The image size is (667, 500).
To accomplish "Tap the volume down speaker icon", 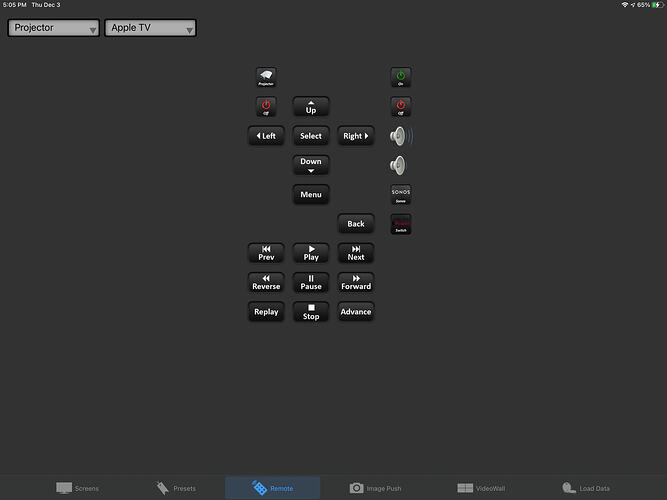I will click(x=400, y=165).
